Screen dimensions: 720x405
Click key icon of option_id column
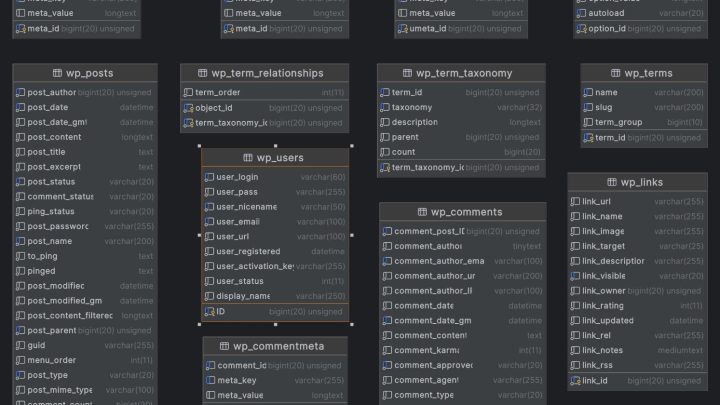[581, 28]
